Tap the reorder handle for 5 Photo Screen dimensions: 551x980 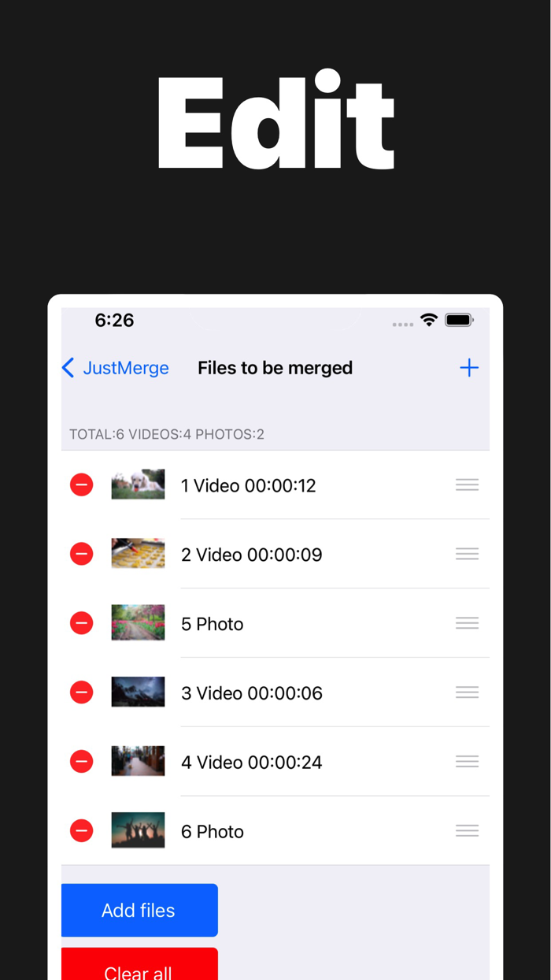click(x=467, y=623)
